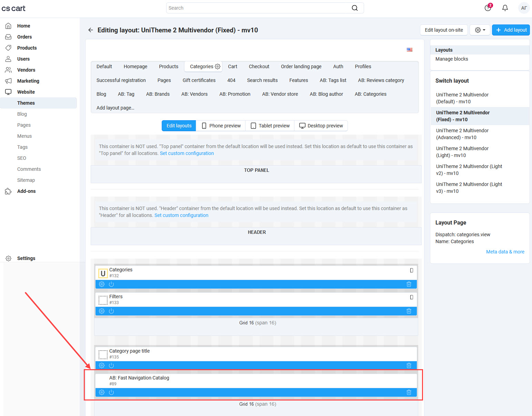Collapse the Website sidebar section
The height and width of the screenshot is (416, 532).
coord(26,92)
